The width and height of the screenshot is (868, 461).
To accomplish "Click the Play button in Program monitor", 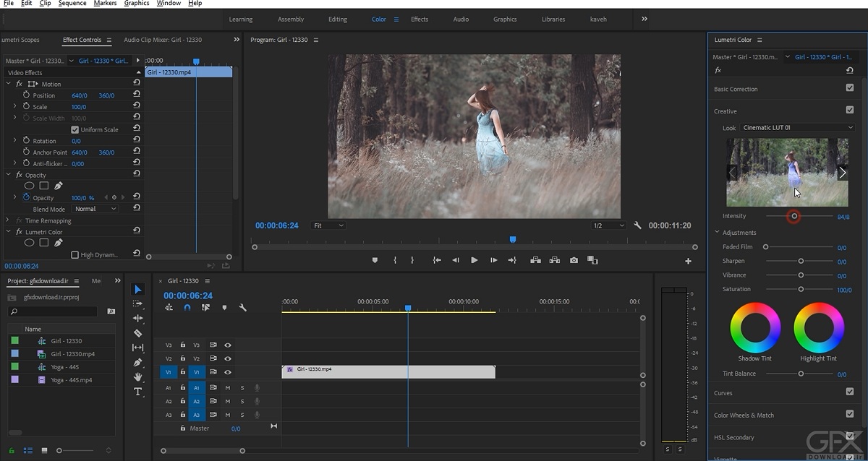I will [x=474, y=260].
